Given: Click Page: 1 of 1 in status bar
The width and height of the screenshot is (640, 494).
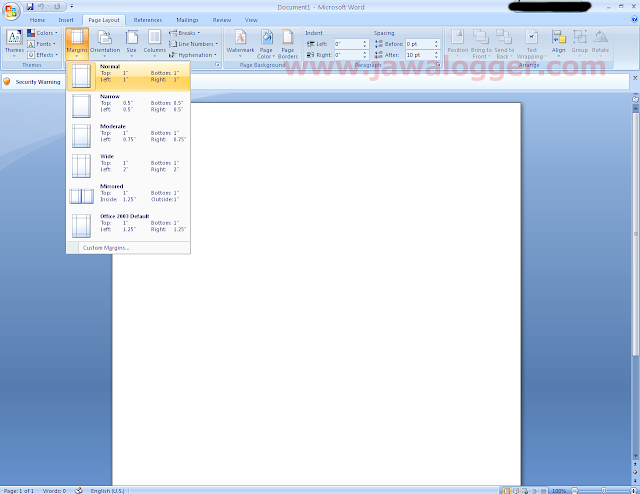Looking at the screenshot, I should [19, 491].
